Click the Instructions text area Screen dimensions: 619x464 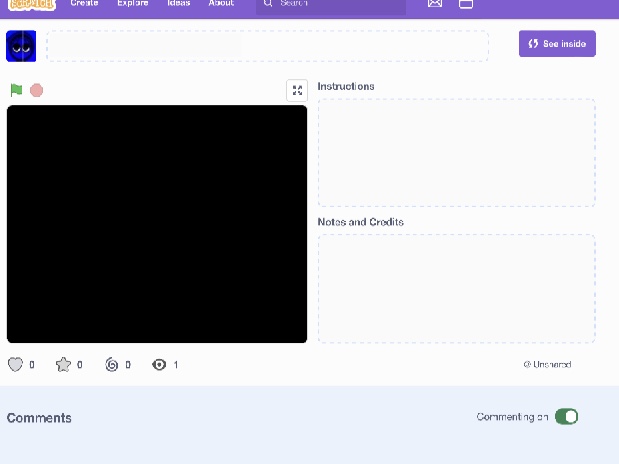tap(456, 153)
